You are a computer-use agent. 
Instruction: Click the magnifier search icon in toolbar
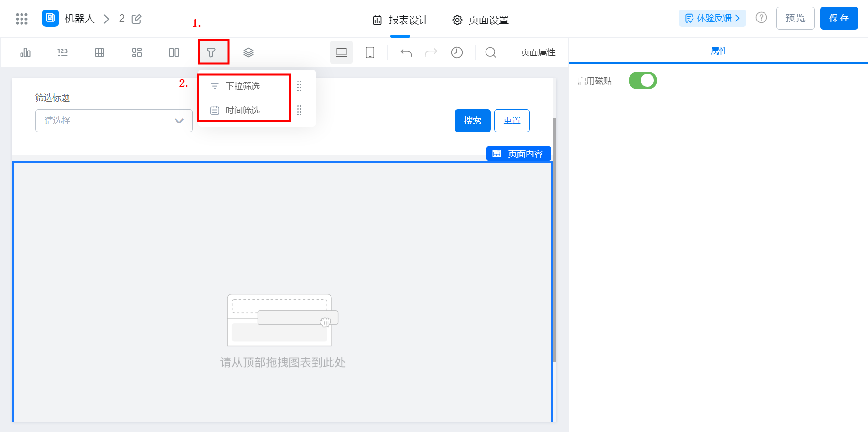point(491,52)
